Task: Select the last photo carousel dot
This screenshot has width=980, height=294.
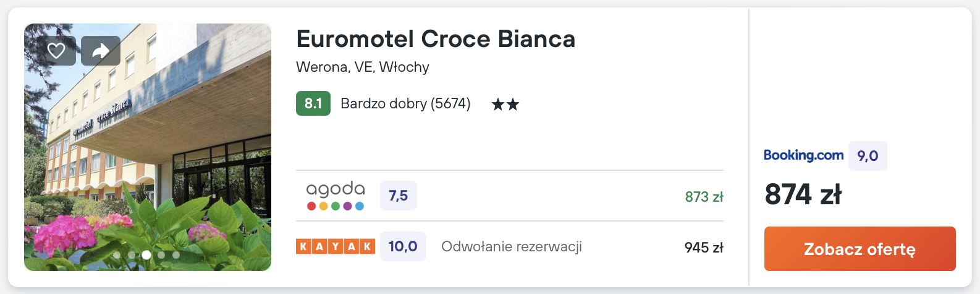Action: [176, 254]
